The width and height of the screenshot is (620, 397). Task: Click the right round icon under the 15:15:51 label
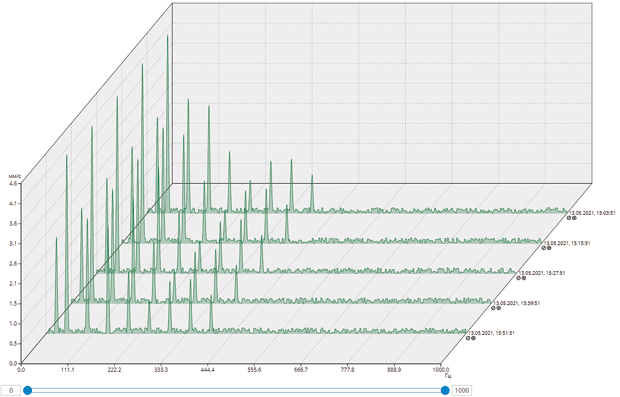click(549, 248)
